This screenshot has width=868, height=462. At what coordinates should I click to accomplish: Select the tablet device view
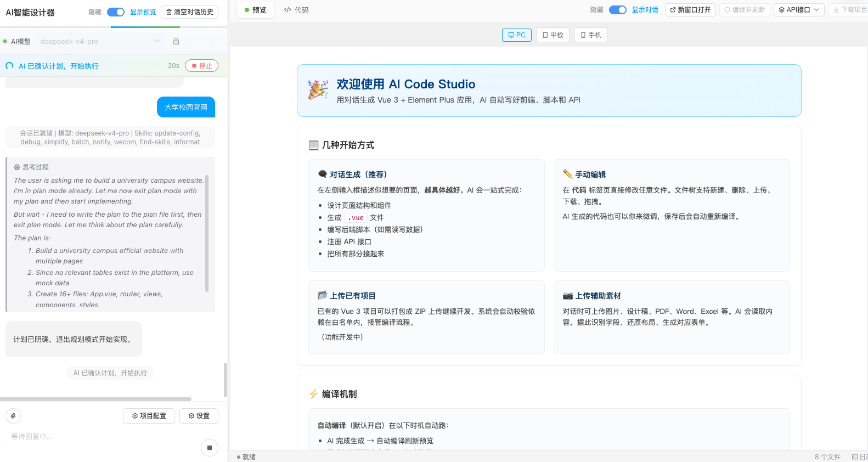click(553, 35)
